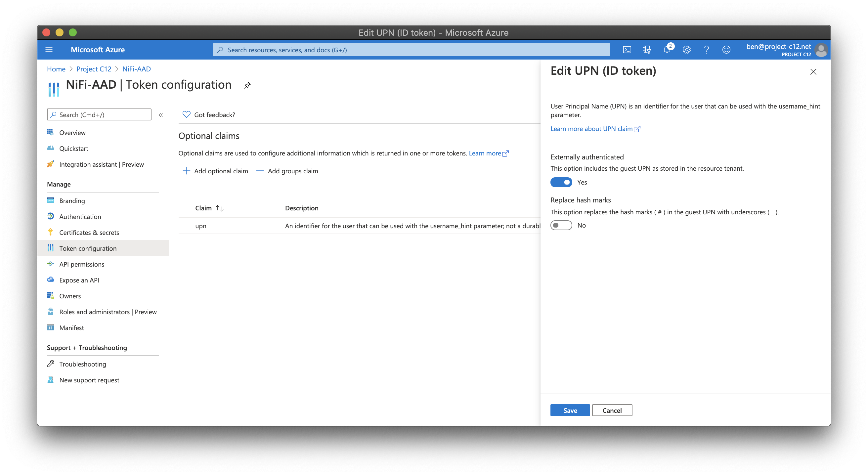Open portal settings gear icon
Image resolution: width=868 pixels, height=475 pixels.
pyautogui.click(x=686, y=50)
